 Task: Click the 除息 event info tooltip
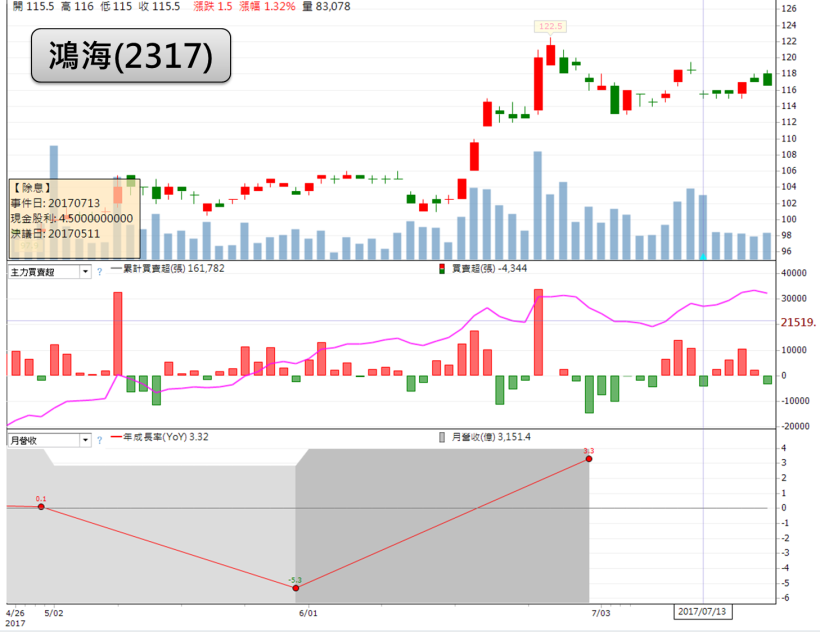(74, 219)
